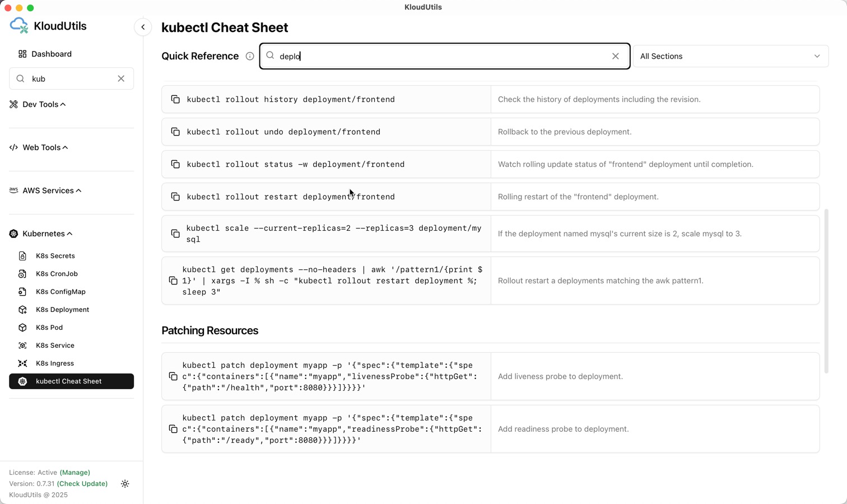This screenshot has width=847, height=504.
Task: Copy the rollout history deployment command
Action: pyautogui.click(x=175, y=99)
